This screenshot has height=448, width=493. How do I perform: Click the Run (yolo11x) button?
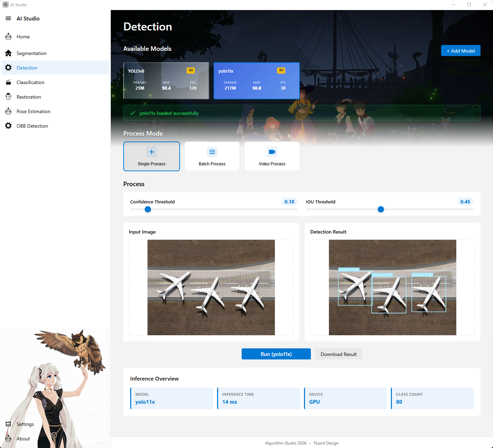276,354
